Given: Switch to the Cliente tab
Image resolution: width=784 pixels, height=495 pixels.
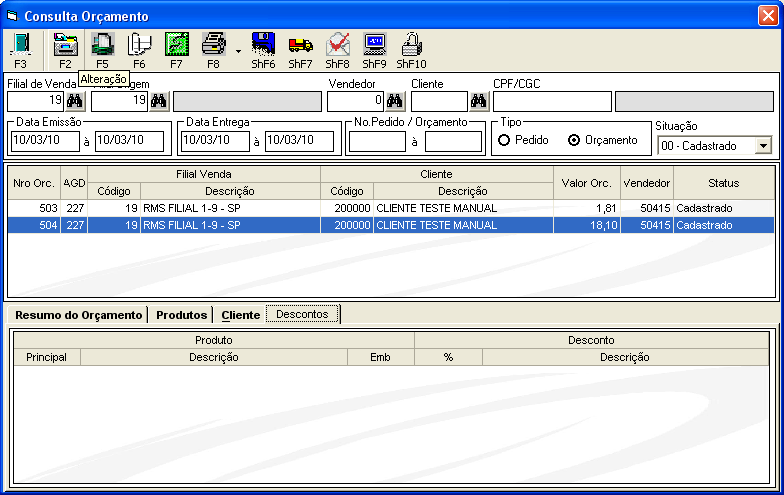Looking at the screenshot, I should tap(240, 315).
